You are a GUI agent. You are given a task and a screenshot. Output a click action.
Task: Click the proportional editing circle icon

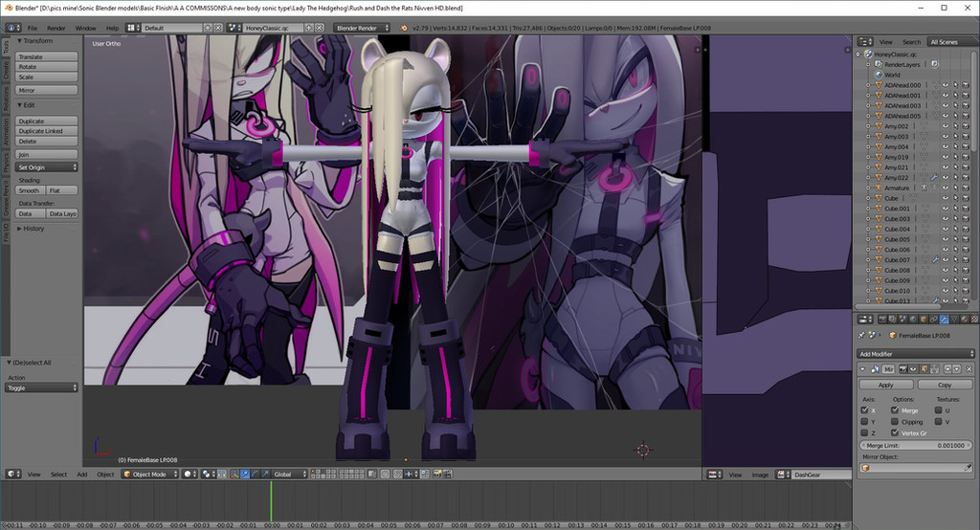coord(385,474)
